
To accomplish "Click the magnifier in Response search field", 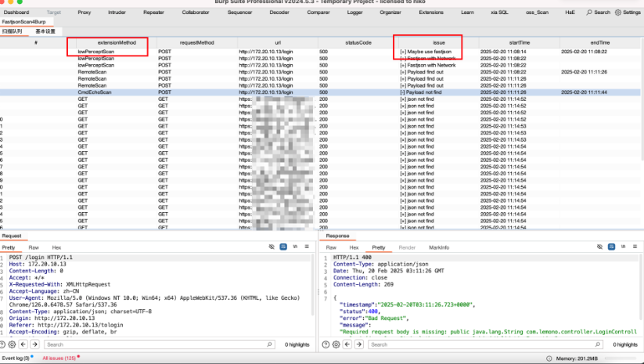I will (598, 344).
